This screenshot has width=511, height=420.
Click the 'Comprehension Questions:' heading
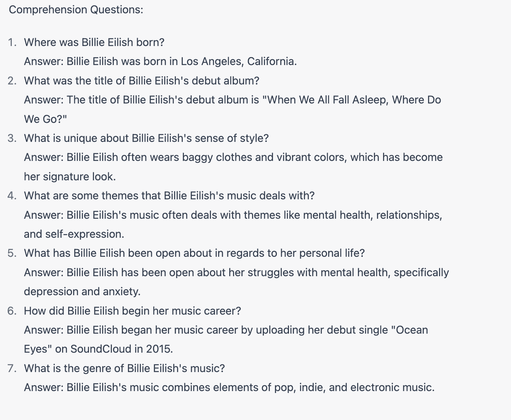(76, 10)
